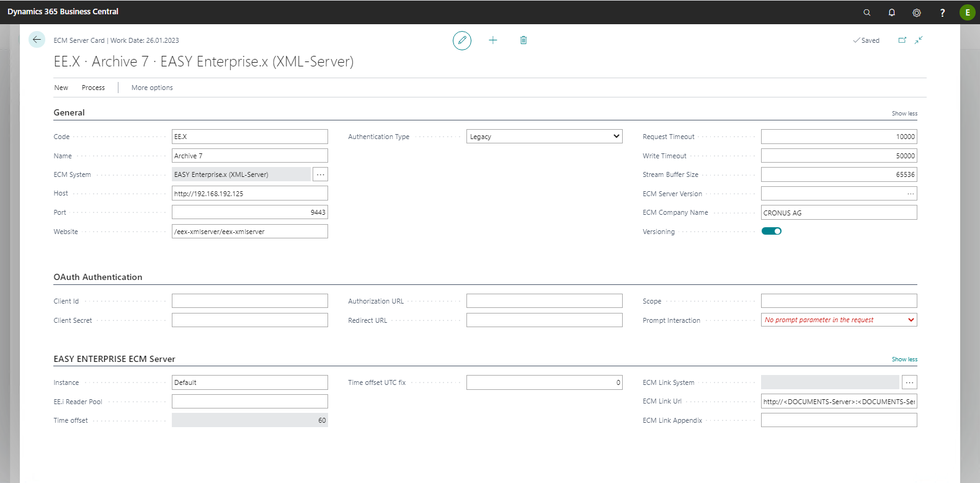The width and height of the screenshot is (980, 483).
Task: Open the New menu
Action: (x=61, y=88)
